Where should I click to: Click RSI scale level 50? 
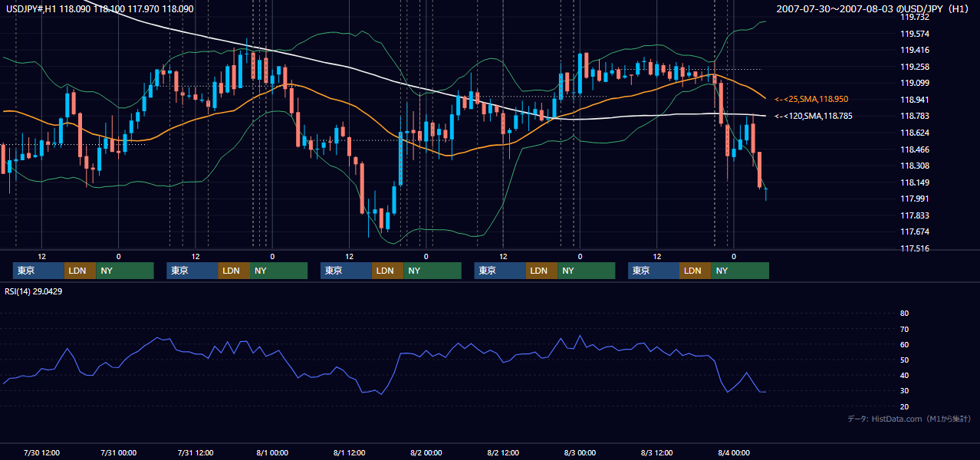[904, 360]
